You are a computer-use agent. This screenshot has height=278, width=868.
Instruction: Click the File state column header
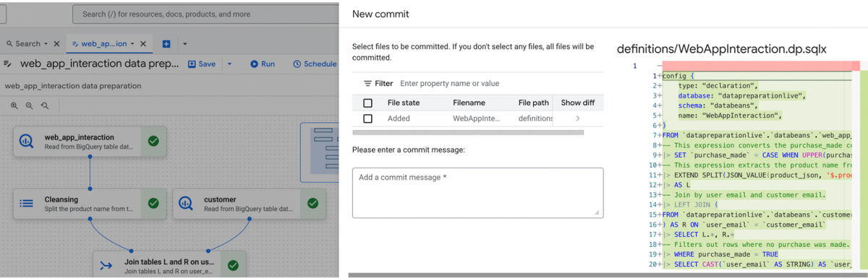pyautogui.click(x=404, y=103)
